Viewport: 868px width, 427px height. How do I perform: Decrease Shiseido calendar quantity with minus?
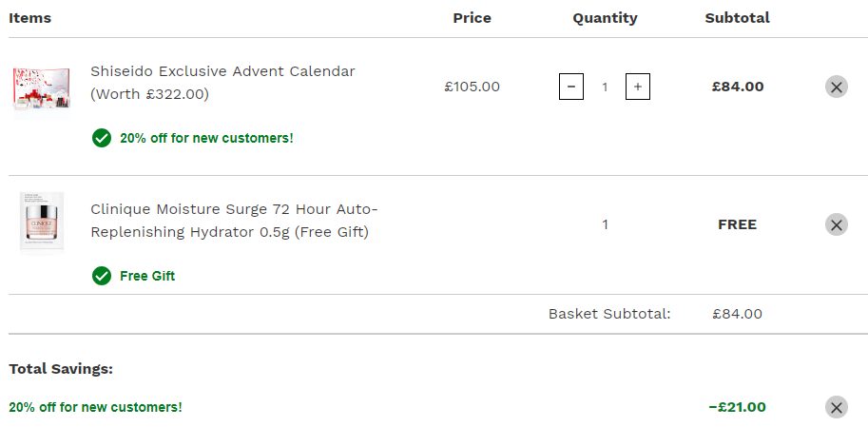point(571,87)
